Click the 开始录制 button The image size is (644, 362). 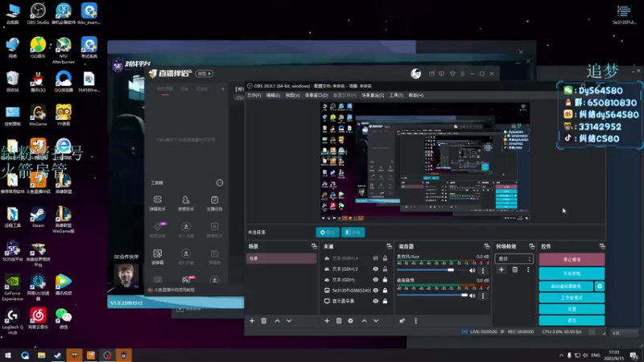coord(572,274)
